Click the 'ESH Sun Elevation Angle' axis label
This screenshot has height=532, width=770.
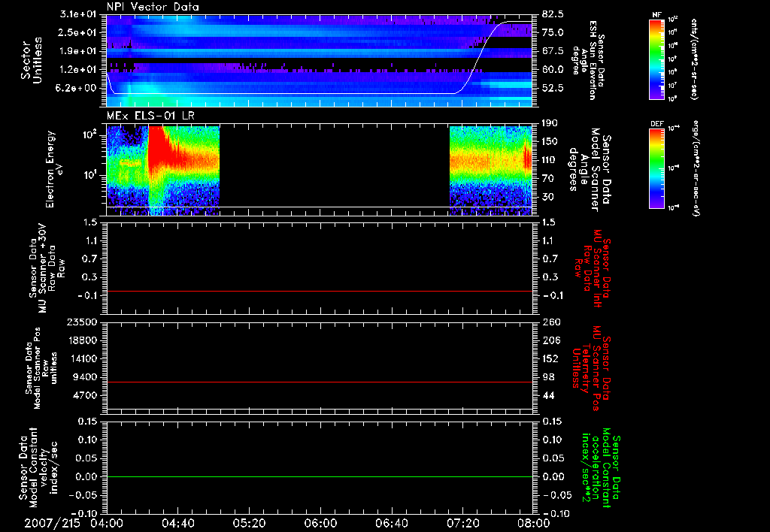tap(587, 60)
